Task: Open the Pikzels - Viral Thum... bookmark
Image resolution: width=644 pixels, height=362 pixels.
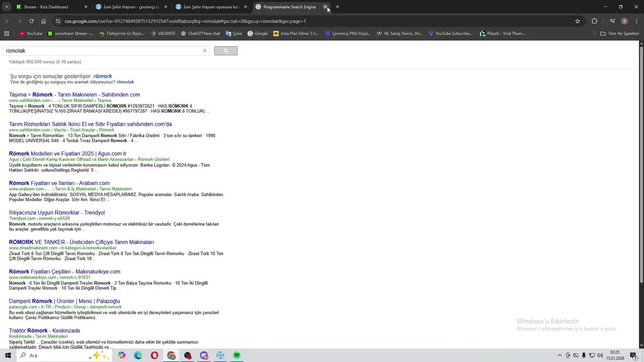Action: pos(503,34)
